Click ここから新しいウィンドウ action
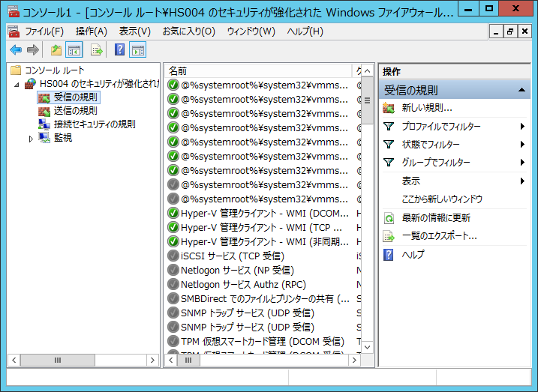The height and width of the screenshot is (392, 538). tap(442, 199)
